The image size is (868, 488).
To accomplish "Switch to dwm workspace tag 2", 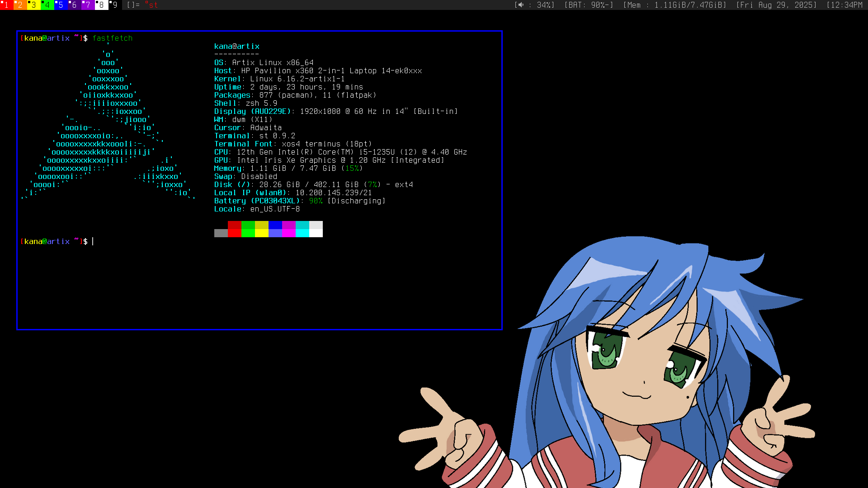I will [x=20, y=5].
